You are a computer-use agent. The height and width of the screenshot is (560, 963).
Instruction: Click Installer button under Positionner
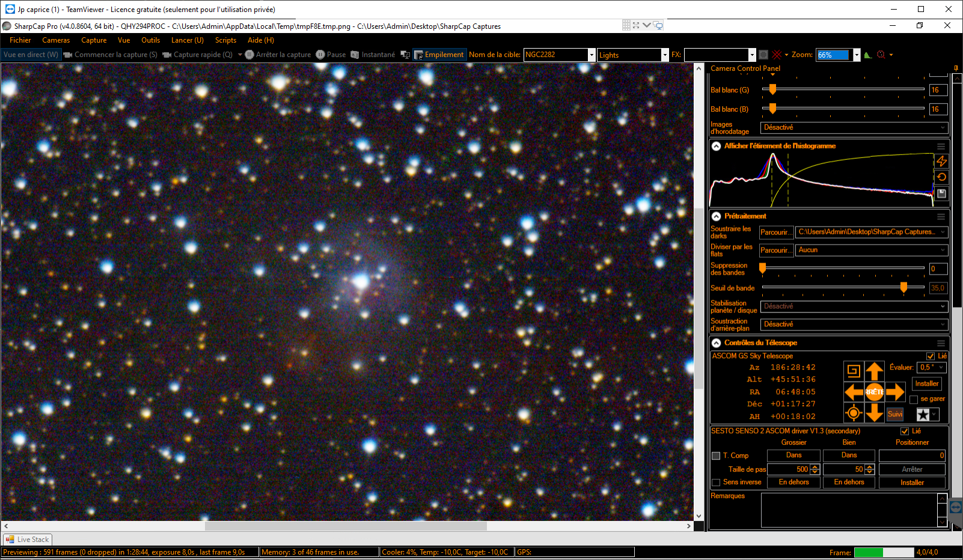pyautogui.click(x=912, y=482)
